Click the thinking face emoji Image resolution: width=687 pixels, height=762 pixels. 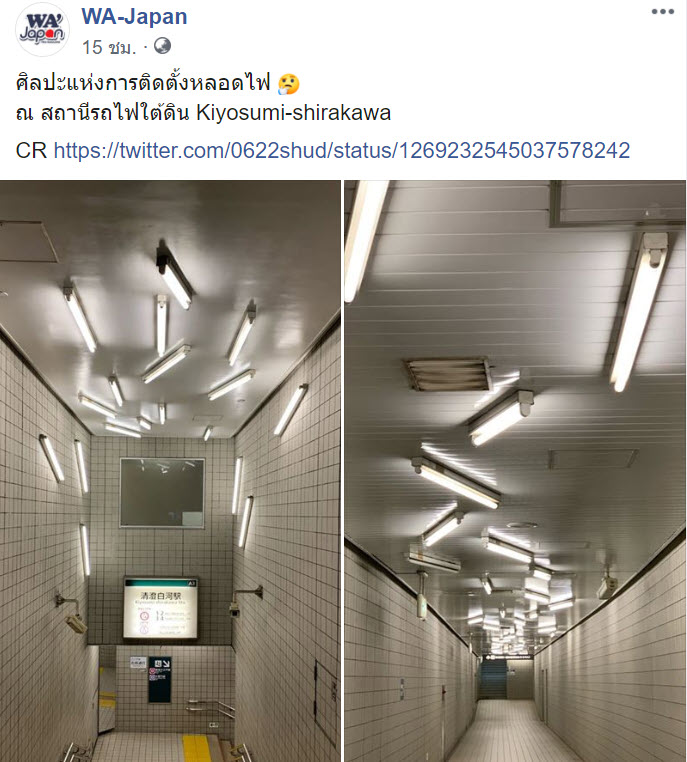coord(289,84)
